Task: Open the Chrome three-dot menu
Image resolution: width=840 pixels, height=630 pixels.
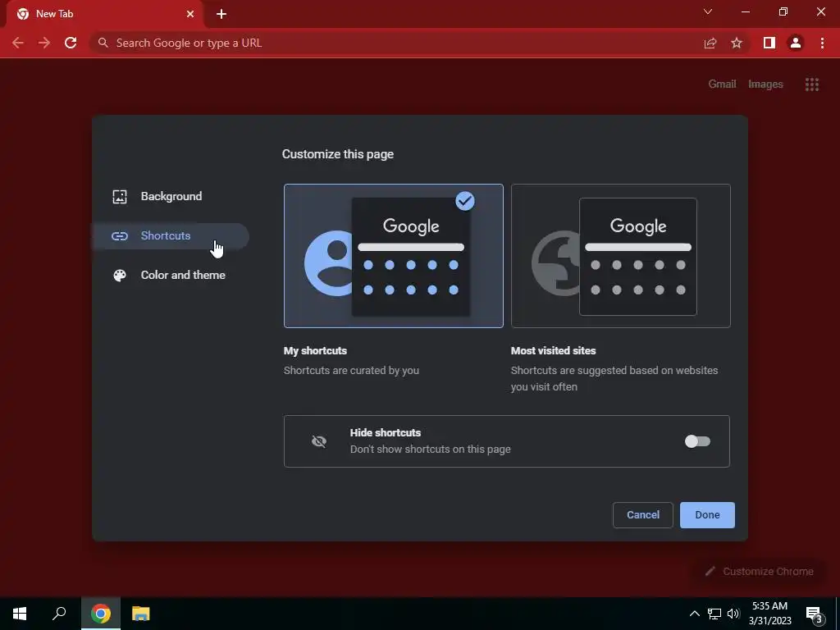Action: click(x=822, y=43)
